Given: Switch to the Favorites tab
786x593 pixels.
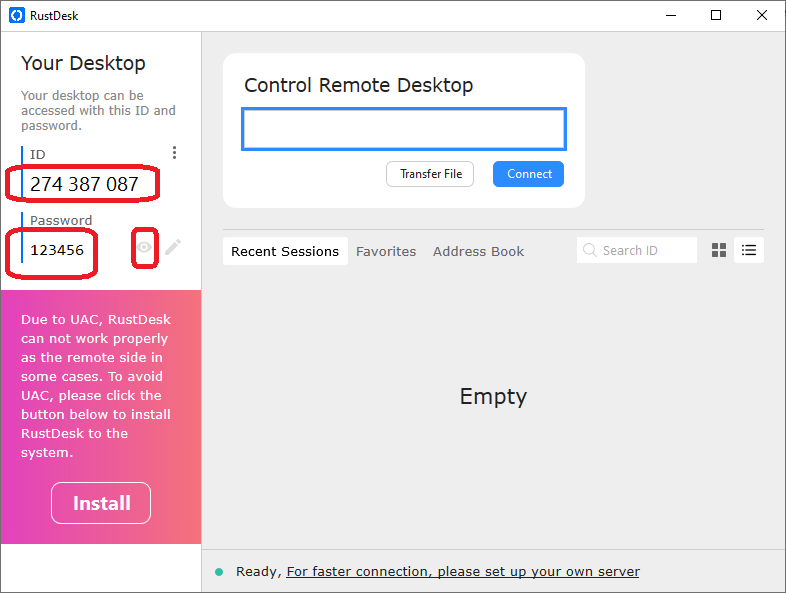Looking at the screenshot, I should [x=386, y=252].
